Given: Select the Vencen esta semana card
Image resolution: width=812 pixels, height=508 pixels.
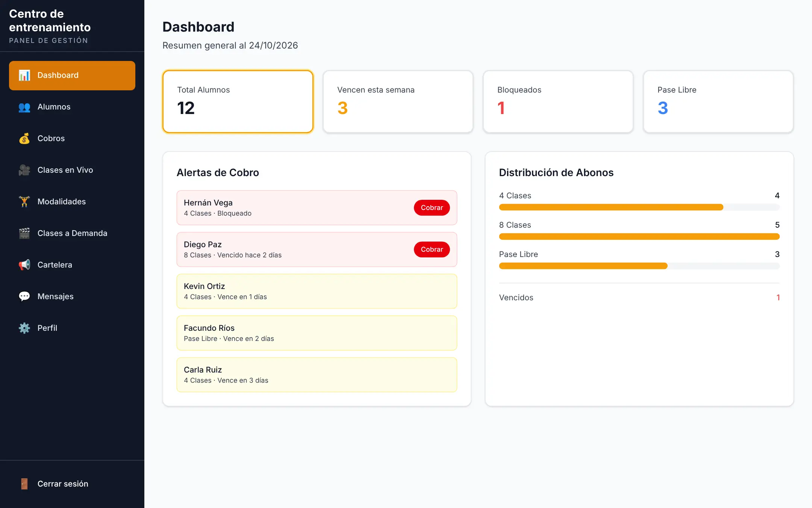Looking at the screenshot, I should [398, 102].
